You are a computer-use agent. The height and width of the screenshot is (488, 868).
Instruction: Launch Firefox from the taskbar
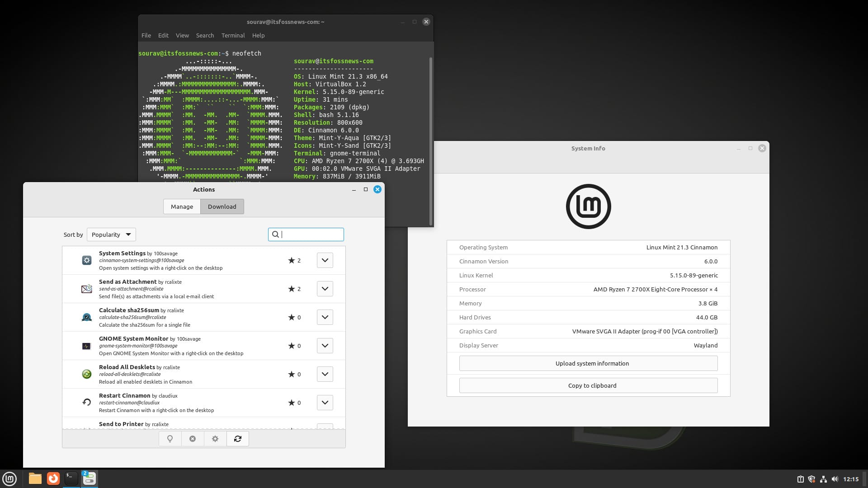(53, 479)
